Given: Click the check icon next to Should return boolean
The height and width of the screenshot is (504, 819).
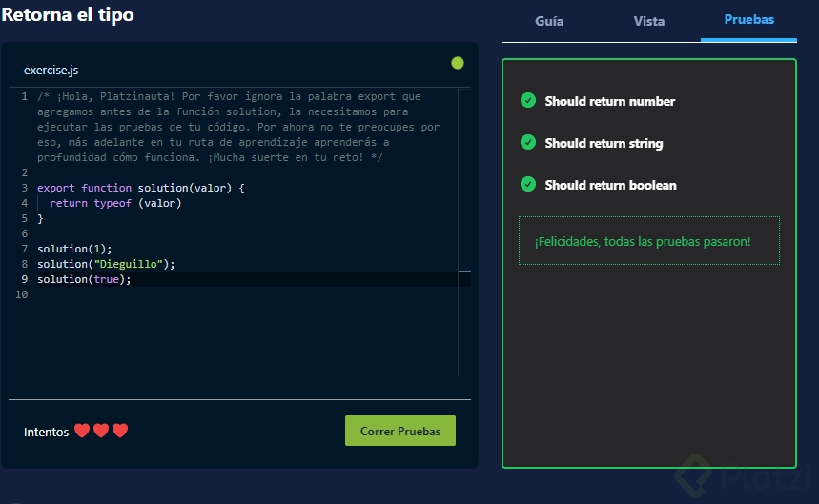Looking at the screenshot, I should click(528, 184).
